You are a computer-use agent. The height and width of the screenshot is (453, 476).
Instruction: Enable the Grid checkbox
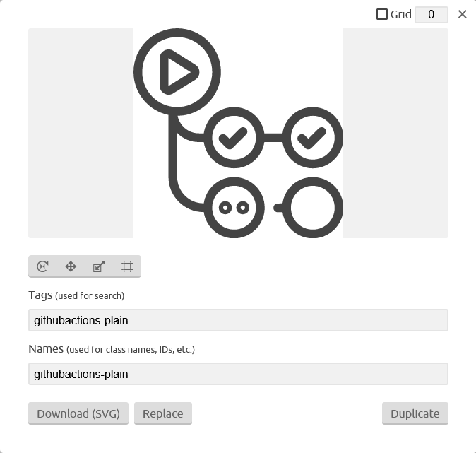click(382, 14)
